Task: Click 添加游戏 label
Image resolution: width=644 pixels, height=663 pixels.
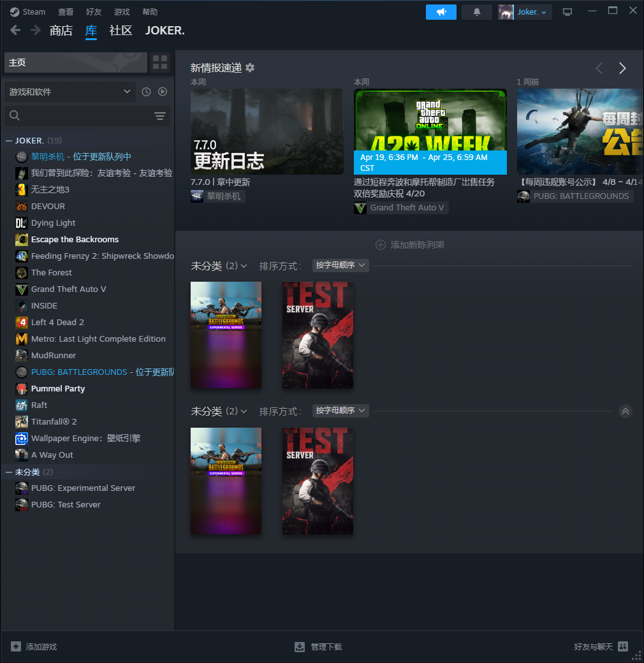Action: (41, 646)
